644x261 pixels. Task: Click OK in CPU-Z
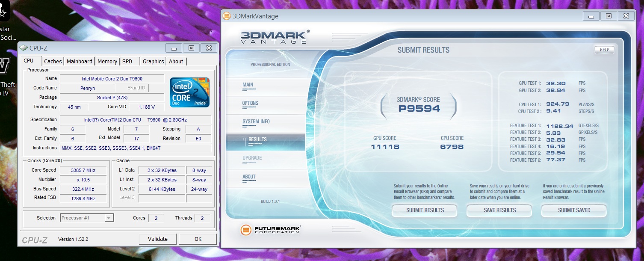[x=198, y=239]
